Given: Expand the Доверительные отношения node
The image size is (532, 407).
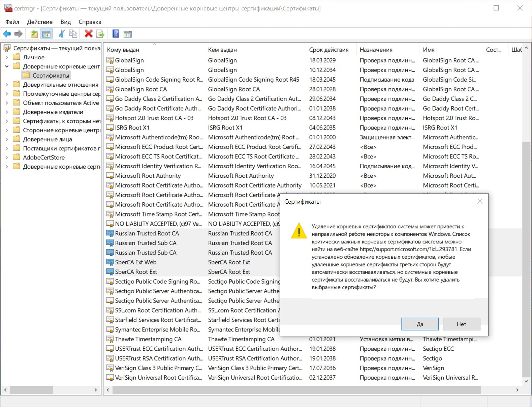Looking at the screenshot, I should pos(7,85).
